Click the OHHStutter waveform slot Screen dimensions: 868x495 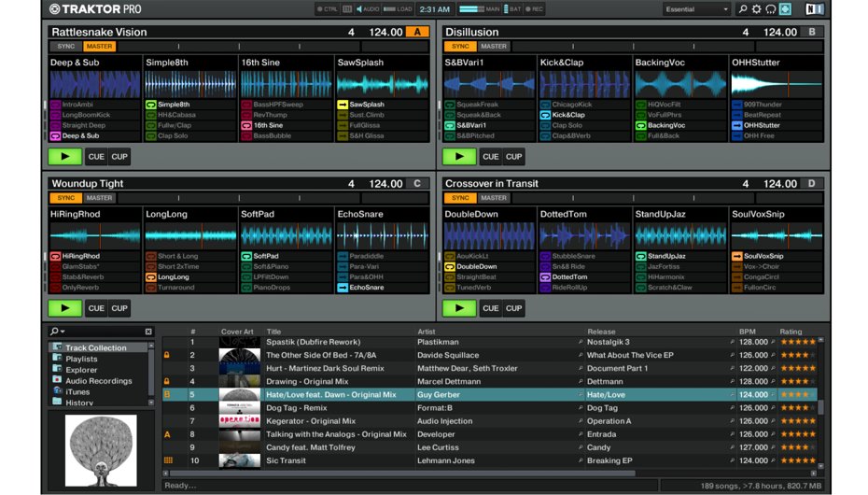tap(777, 85)
